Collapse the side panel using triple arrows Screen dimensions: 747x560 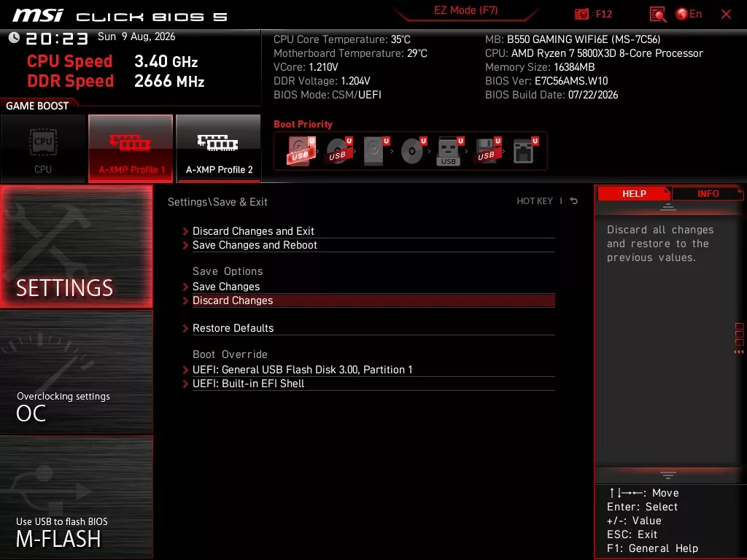click(x=738, y=352)
